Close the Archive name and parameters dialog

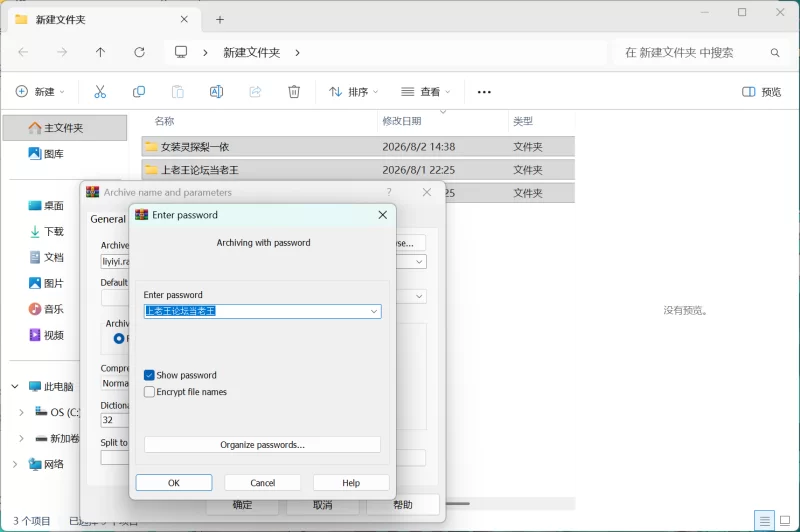[427, 192]
